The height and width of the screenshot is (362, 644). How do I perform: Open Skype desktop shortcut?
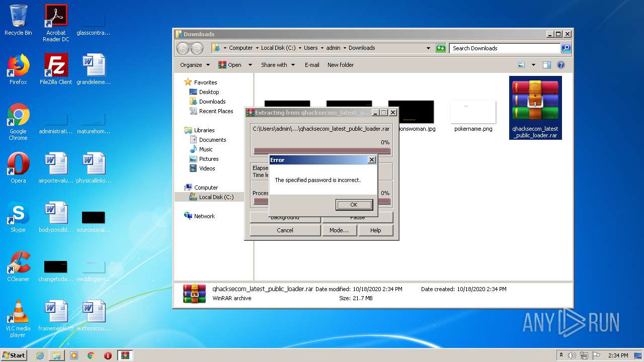[18, 217]
